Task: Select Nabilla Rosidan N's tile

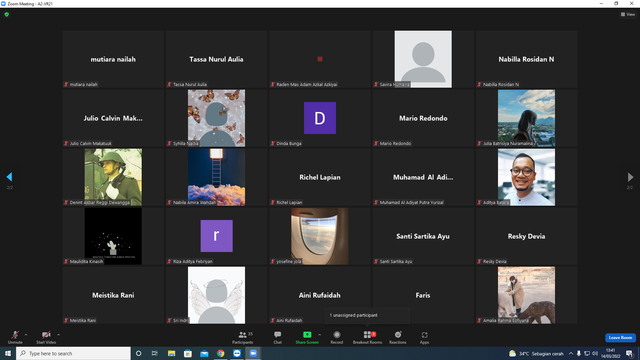Action: click(x=526, y=59)
